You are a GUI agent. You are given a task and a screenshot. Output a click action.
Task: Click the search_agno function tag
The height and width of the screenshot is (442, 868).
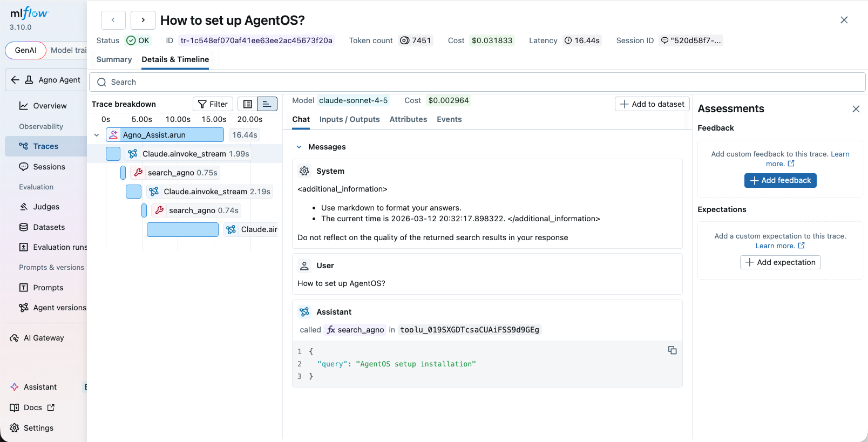(x=355, y=330)
